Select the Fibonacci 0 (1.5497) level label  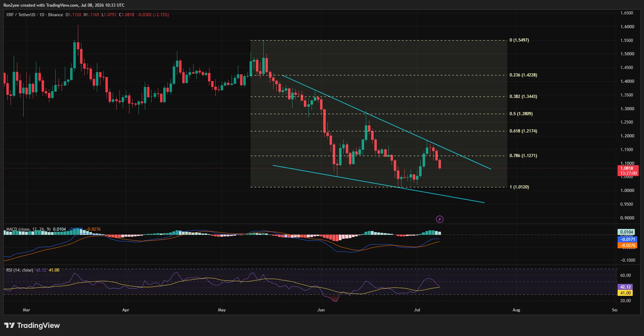[519, 40]
